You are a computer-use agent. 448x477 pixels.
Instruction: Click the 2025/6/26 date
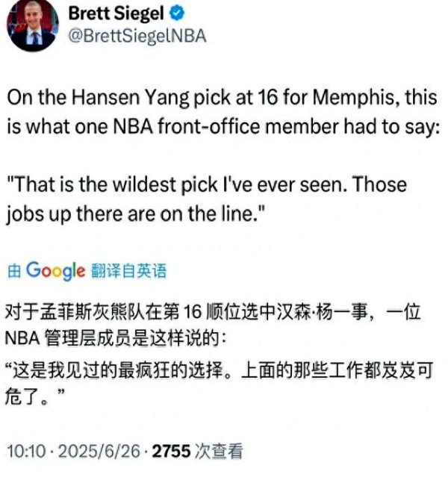pos(99,451)
